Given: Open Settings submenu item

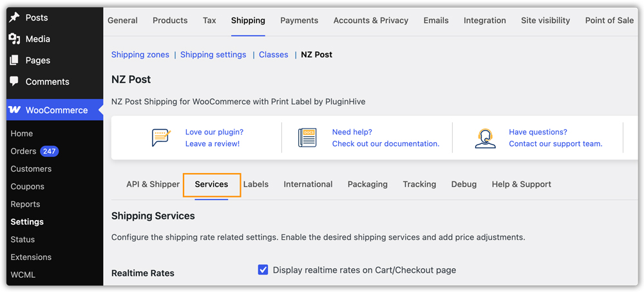Looking at the screenshot, I should click(27, 222).
